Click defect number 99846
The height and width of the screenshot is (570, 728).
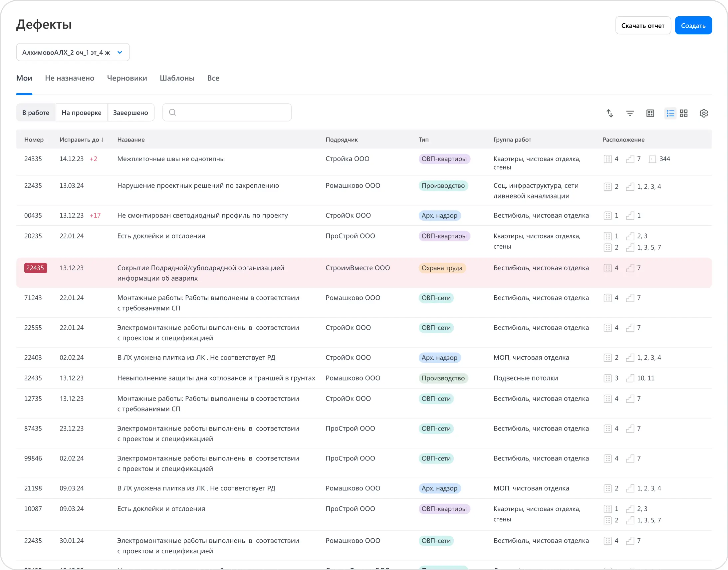pos(33,458)
